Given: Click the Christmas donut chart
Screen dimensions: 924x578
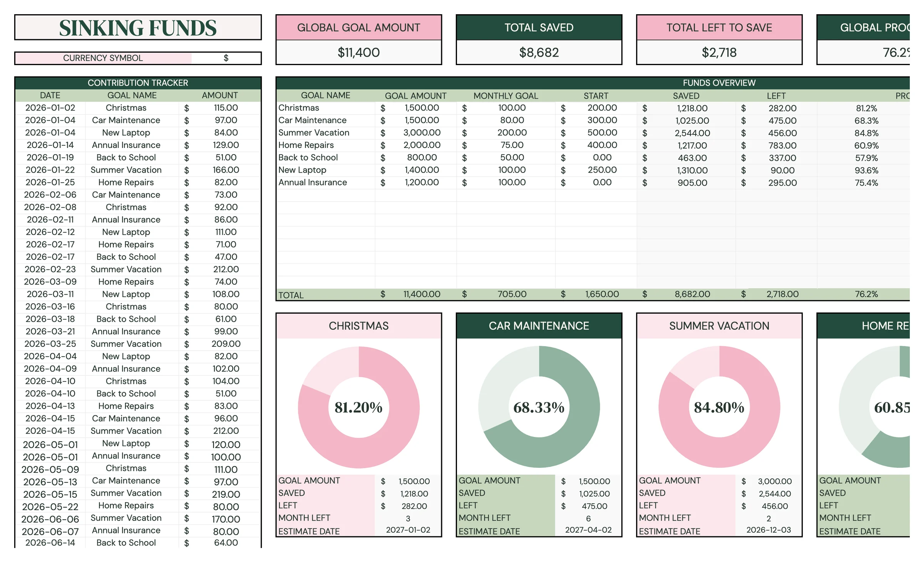Looking at the screenshot, I should point(358,407).
